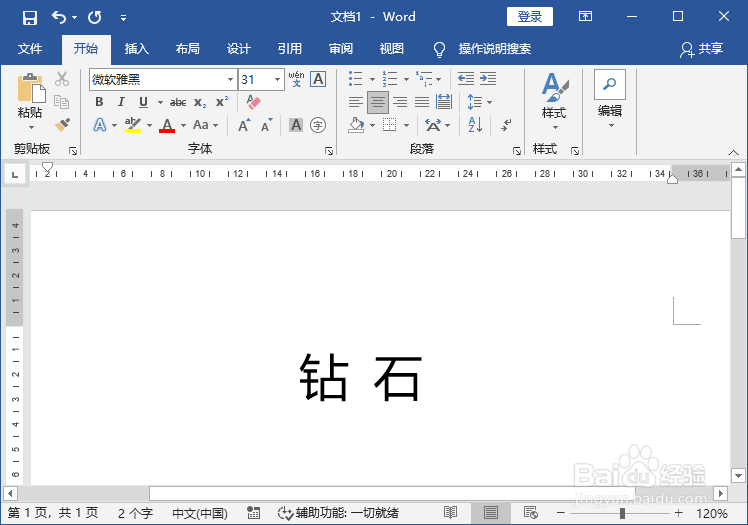The image size is (748, 525).
Task: Save the document with the floppy disk icon
Action: 30,18
